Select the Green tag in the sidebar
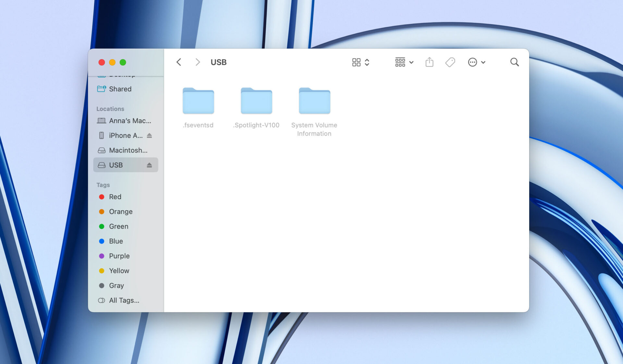Viewport: 623px width, 364px height. click(118, 226)
